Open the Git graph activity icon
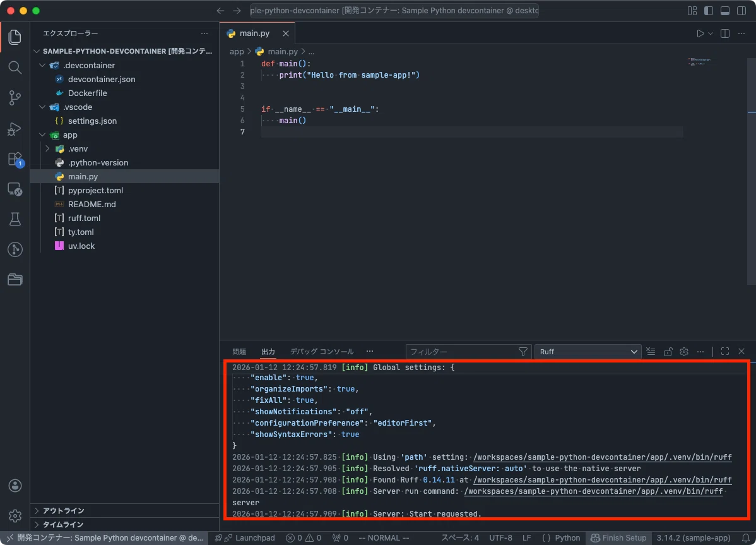 click(15, 249)
